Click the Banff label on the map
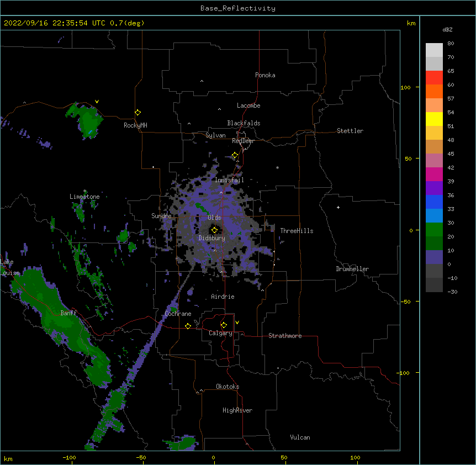Screen dimensions: 476x465 tap(68, 313)
